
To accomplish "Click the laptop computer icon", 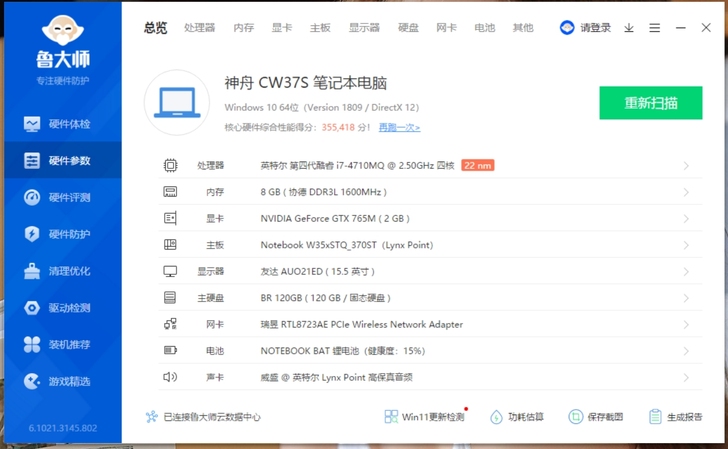I will coord(177,103).
